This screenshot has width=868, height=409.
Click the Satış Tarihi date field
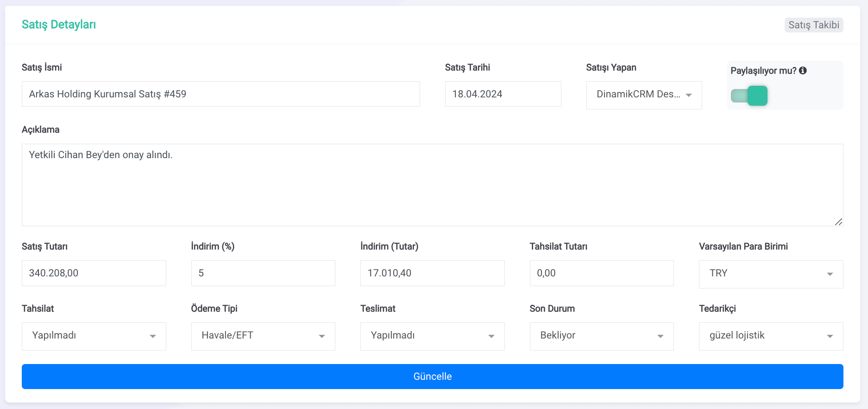click(503, 94)
